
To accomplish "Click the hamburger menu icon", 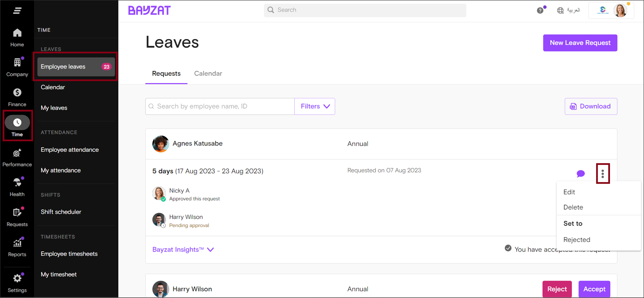I will (16, 10).
